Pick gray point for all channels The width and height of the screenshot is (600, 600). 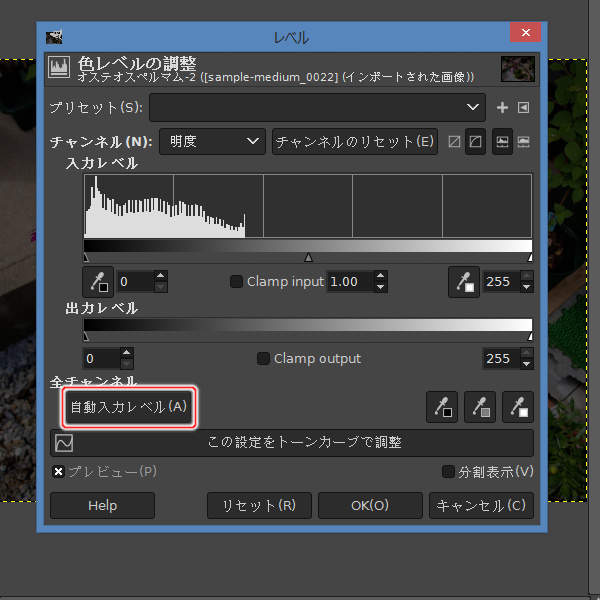(480, 407)
